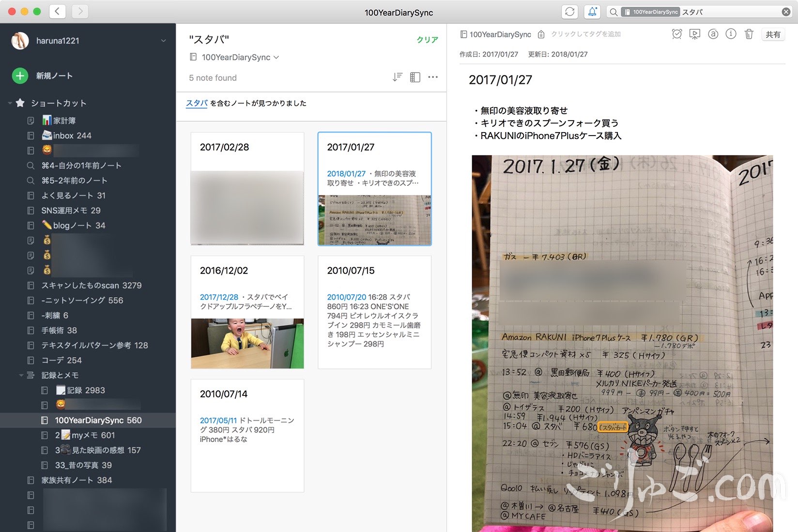Screen dimensions: 798x532
Task: Start presentation mode from the note toolbar
Action: tap(694, 34)
